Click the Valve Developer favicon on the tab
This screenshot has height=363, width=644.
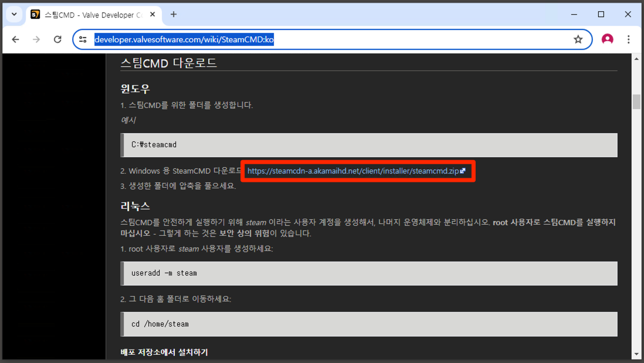coord(35,15)
